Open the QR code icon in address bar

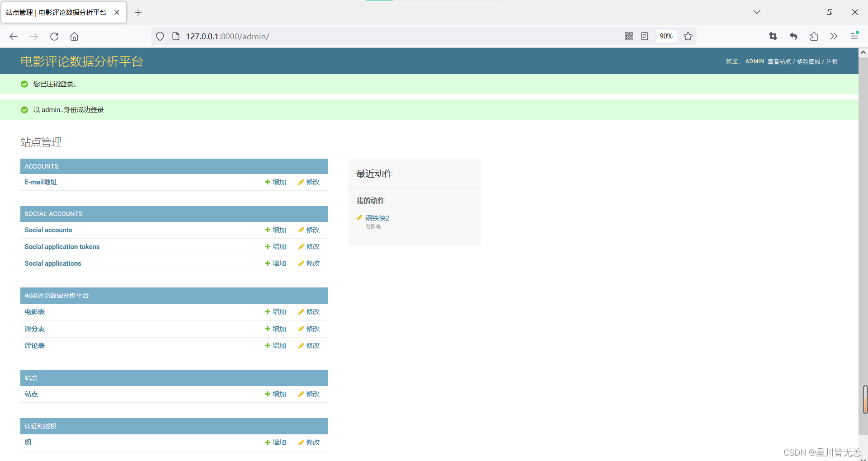629,37
